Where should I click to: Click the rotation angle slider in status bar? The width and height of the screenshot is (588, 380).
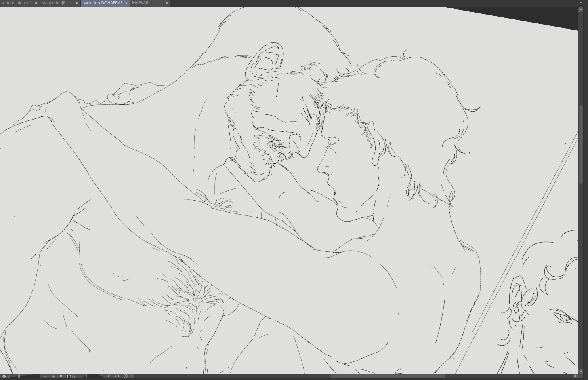click(95, 376)
